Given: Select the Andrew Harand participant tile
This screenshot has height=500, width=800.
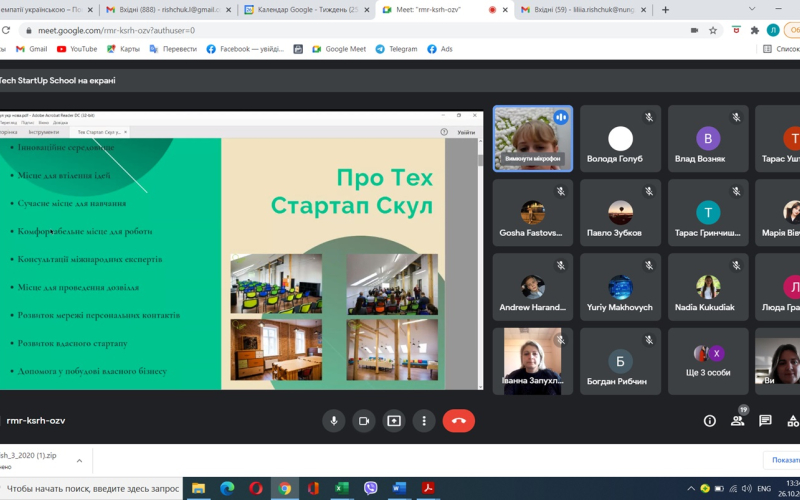Looking at the screenshot, I should pyautogui.click(x=533, y=287).
